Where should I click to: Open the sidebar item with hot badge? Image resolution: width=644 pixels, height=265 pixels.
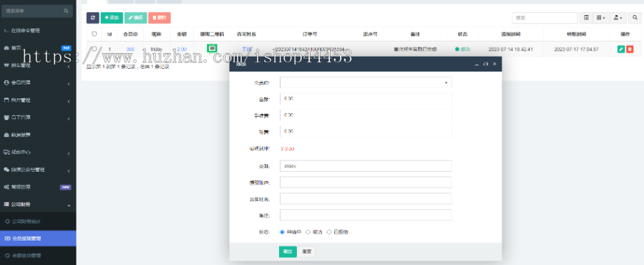coord(38,48)
